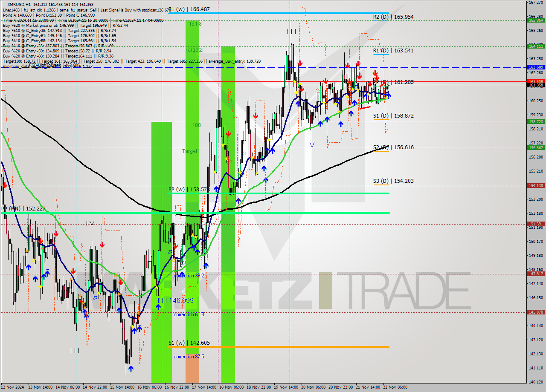Click the 20 Nov 22:00 time label

(340, 387)
